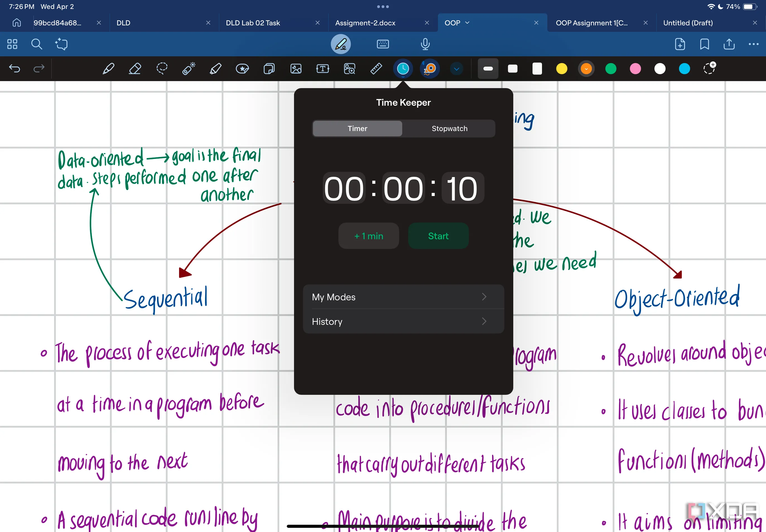This screenshot has width=766, height=532.
Task: Switch to DLD Lab 02 Task tab
Action: (x=253, y=23)
